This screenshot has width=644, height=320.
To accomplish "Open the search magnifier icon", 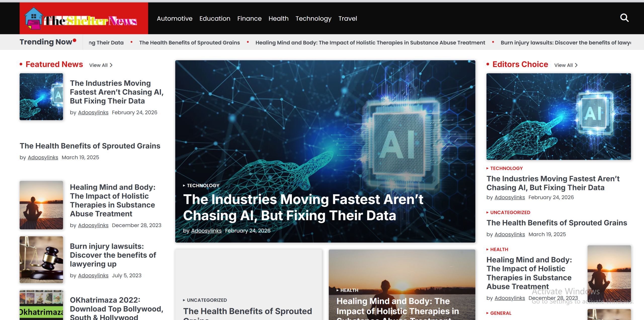I will click(x=624, y=18).
